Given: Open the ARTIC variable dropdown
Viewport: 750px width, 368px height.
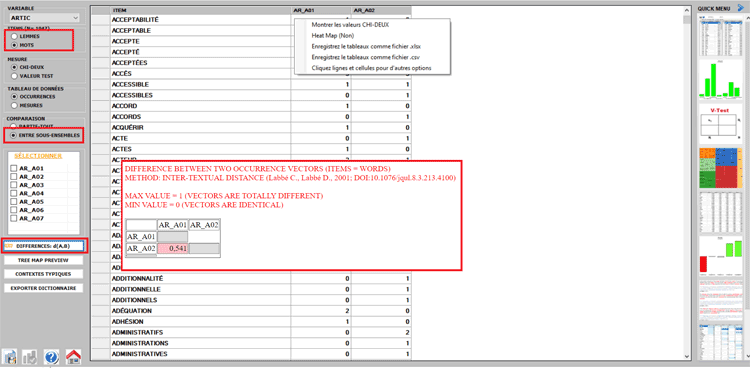Looking at the screenshot, I should click(x=44, y=18).
